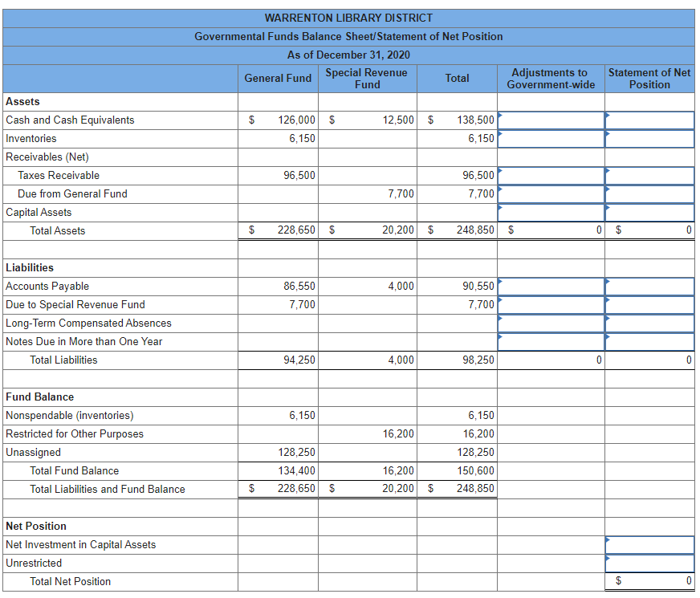The height and width of the screenshot is (598, 700).
Task: Click the Total Net Position value cell
Action: (649, 581)
